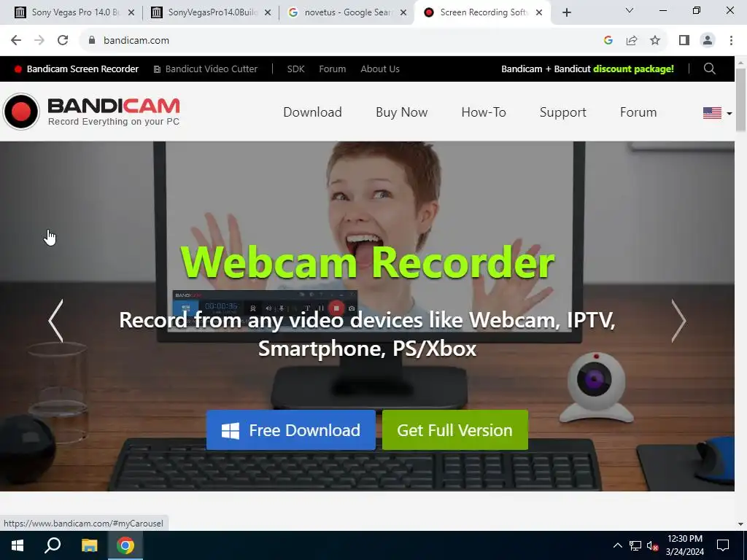Open the language flag dropdown

click(x=717, y=113)
